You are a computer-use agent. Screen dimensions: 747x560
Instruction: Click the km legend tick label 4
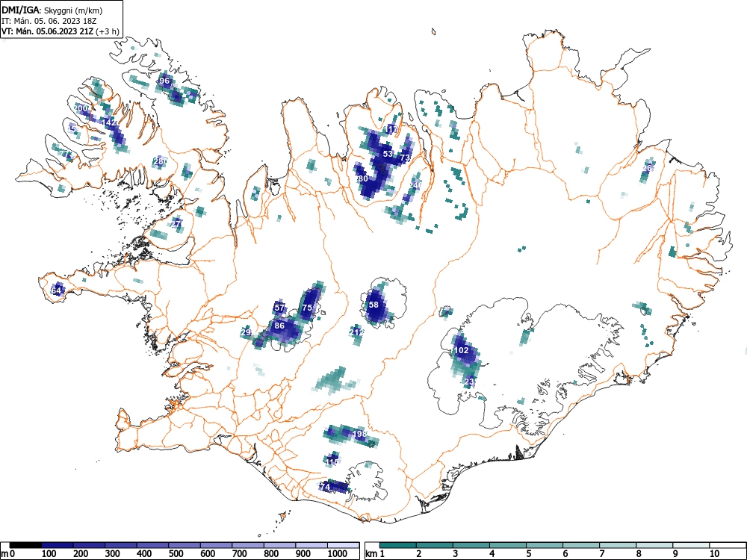point(492,554)
